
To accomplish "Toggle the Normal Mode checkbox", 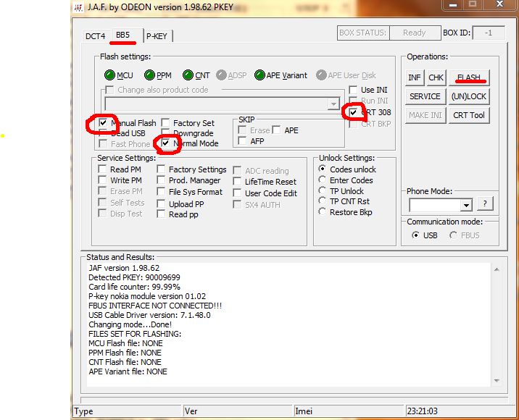I will (x=166, y=143).
